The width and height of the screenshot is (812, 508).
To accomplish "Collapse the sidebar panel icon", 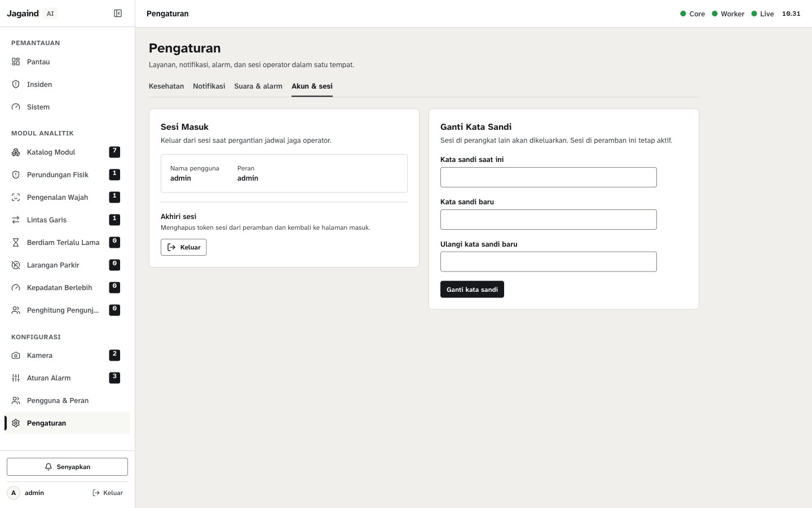I will click(118, 14).
